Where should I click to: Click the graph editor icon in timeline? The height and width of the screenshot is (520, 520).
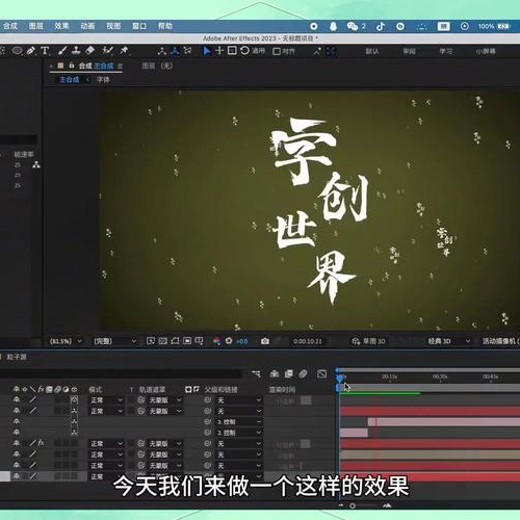(x=322, y=374)
